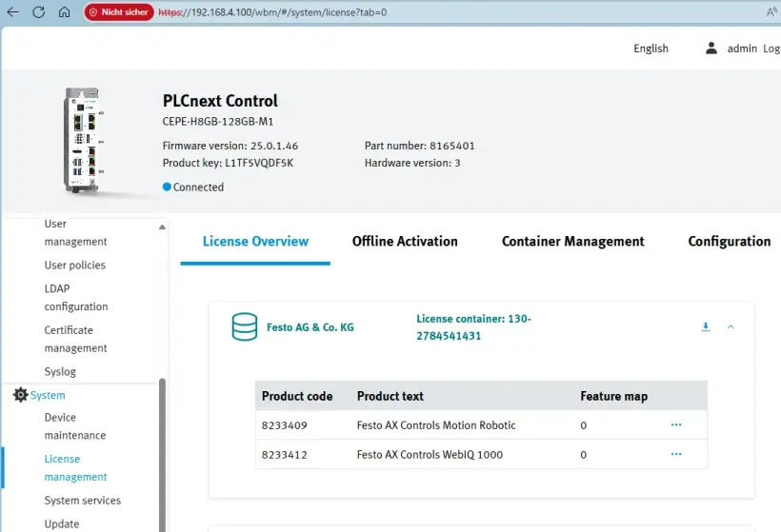
Task: Select product code 8233412
Action: (x=284, y=455)
